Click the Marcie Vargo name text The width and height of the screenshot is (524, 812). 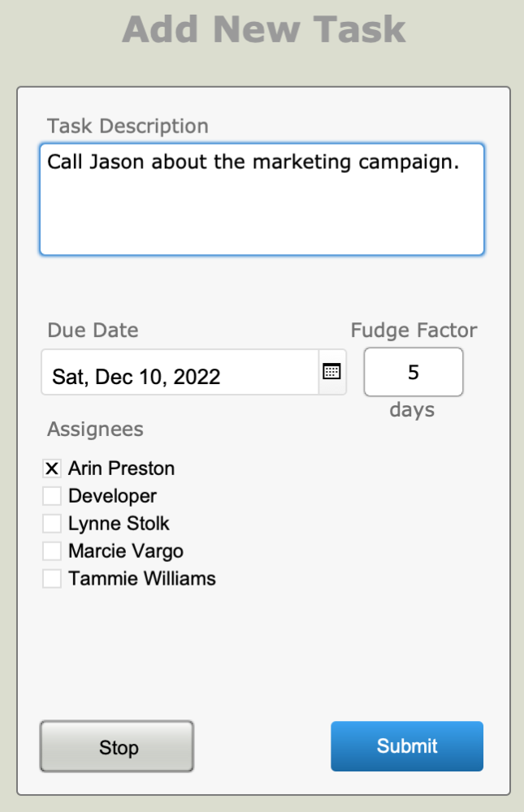[126, 551]
